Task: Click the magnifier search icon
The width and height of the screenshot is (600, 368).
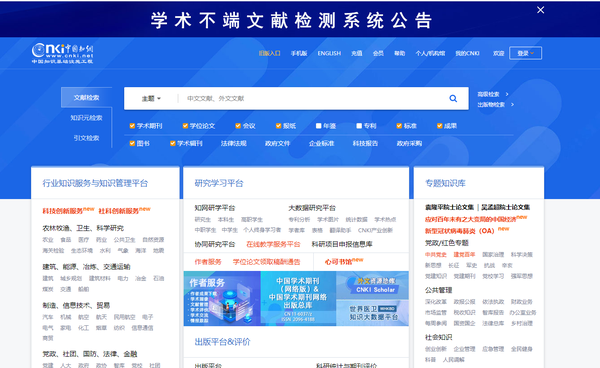Action: tap(453, 98)
